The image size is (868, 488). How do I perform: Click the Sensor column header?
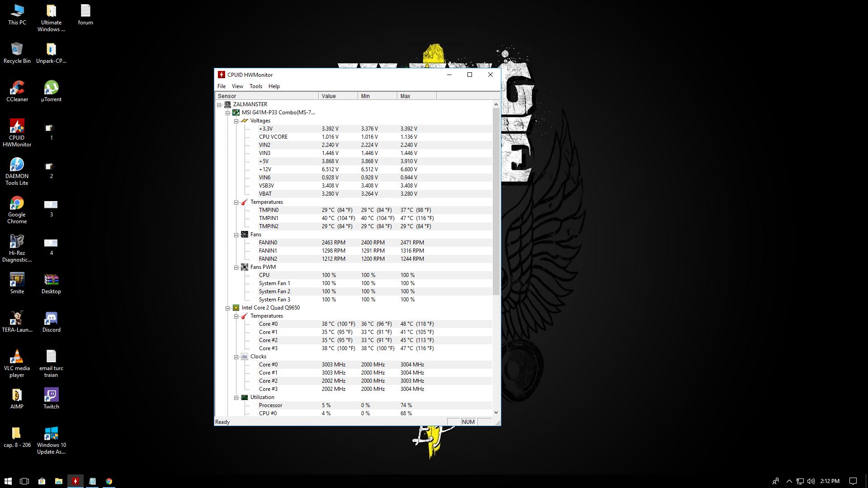tap(267, 96)
